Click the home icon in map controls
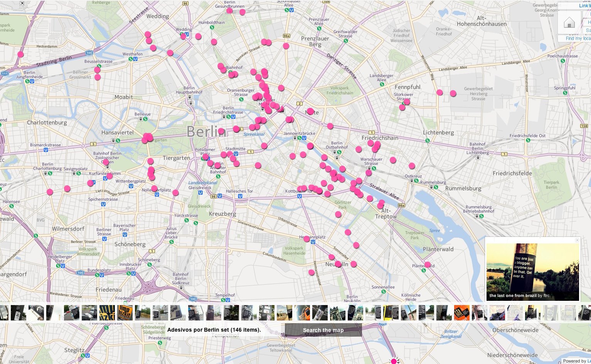 [569, 23]
